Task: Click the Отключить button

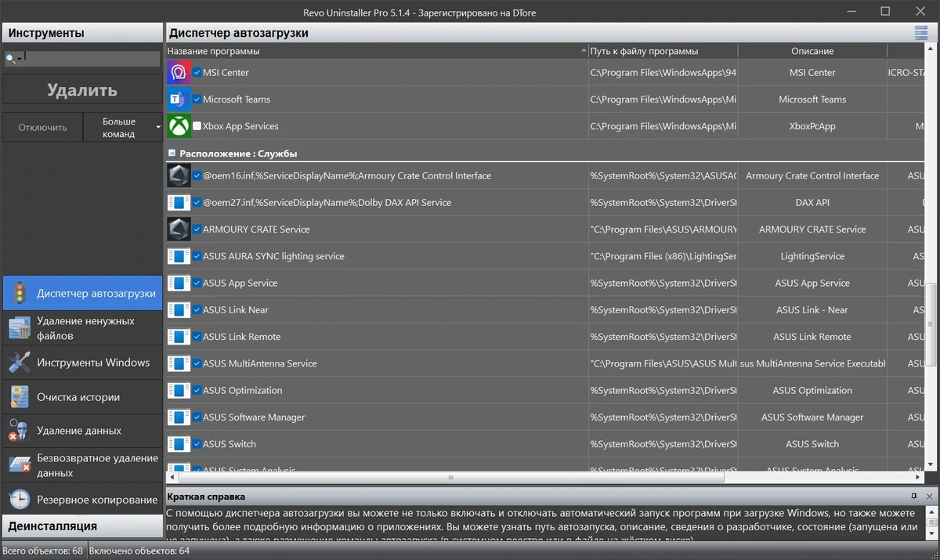Action: [x=43, y=128]
